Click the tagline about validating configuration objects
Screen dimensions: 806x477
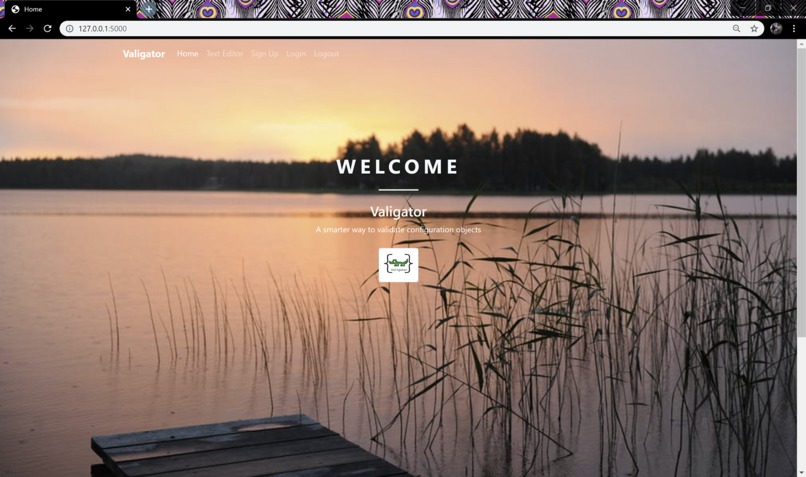(x=398, y=229)
